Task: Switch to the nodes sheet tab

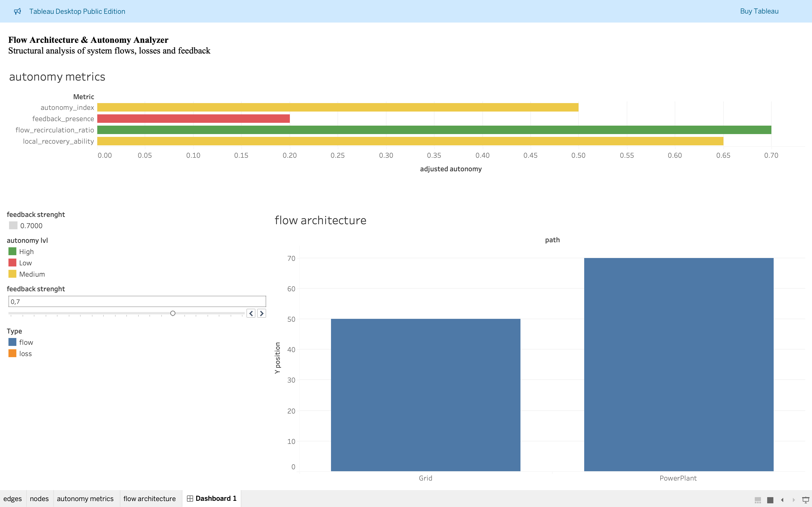Action: [x=39, y=499]
